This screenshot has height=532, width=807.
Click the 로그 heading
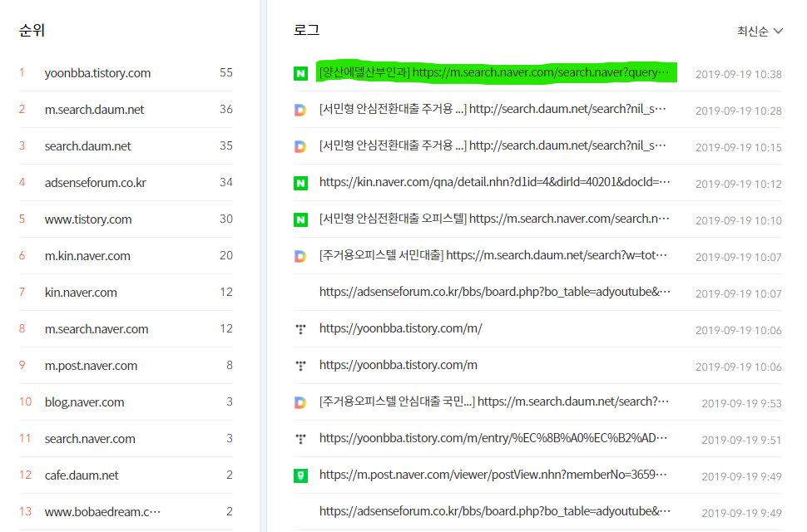pos(306,30)
